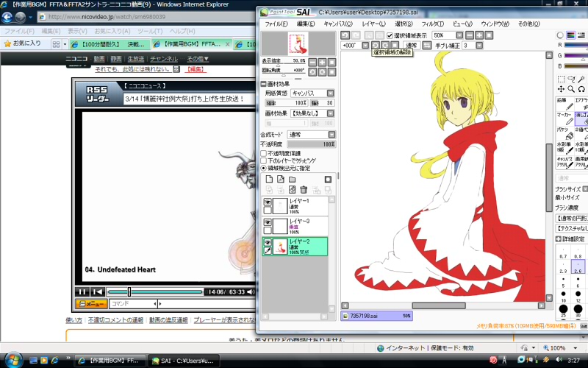This screenshot has width=588, height=368.
Task: Open the 画材効果 【効果なし】 dropdown
Action: [x=330, y=113]
